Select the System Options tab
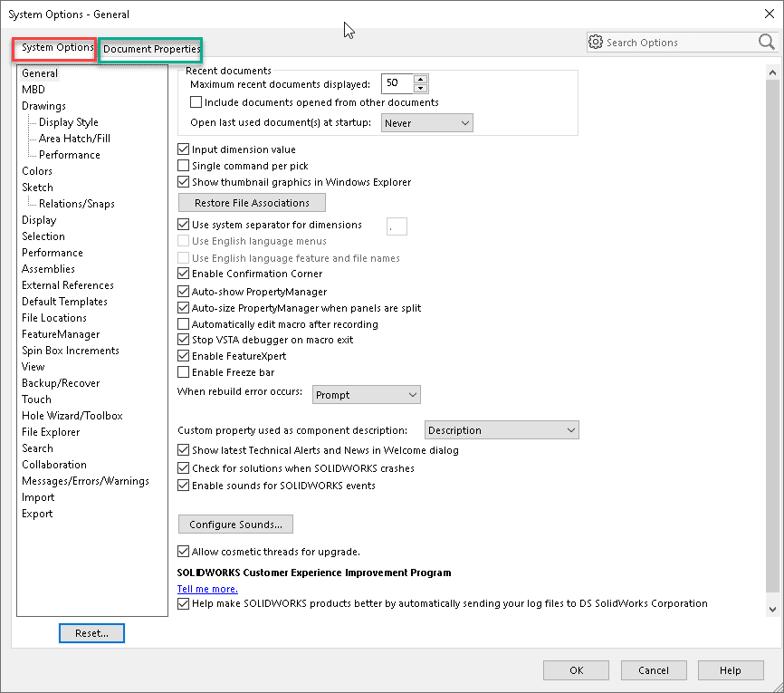Image resolution: width=784 pixels, height=693 pixels. (56, 48)
